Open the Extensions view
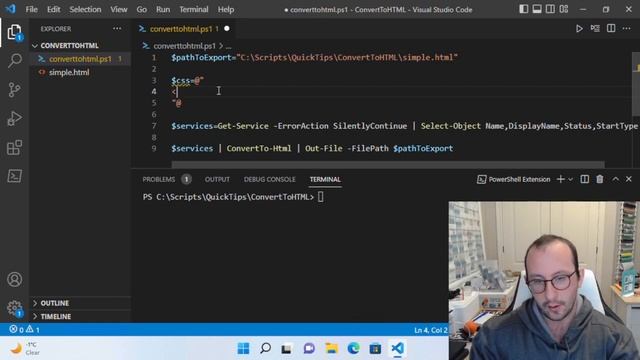The image size is (640, 360). (14, 147)
